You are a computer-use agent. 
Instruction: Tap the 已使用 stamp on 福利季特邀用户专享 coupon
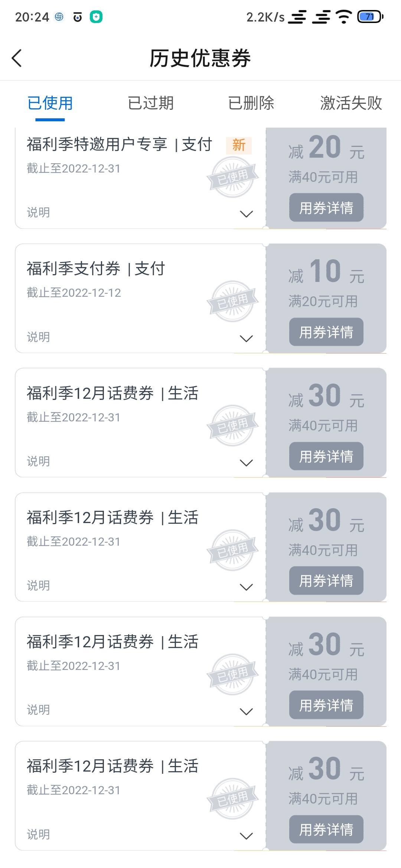232,177
